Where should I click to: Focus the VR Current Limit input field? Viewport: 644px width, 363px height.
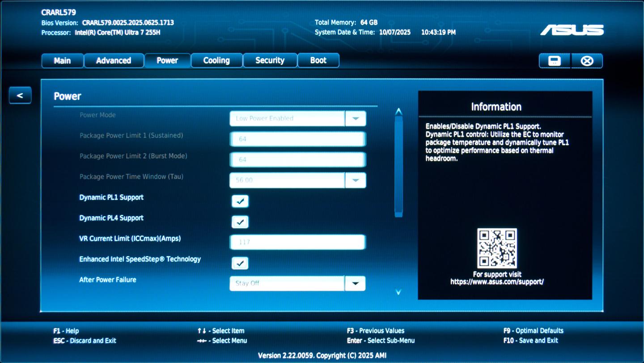[x=298, y=242]
